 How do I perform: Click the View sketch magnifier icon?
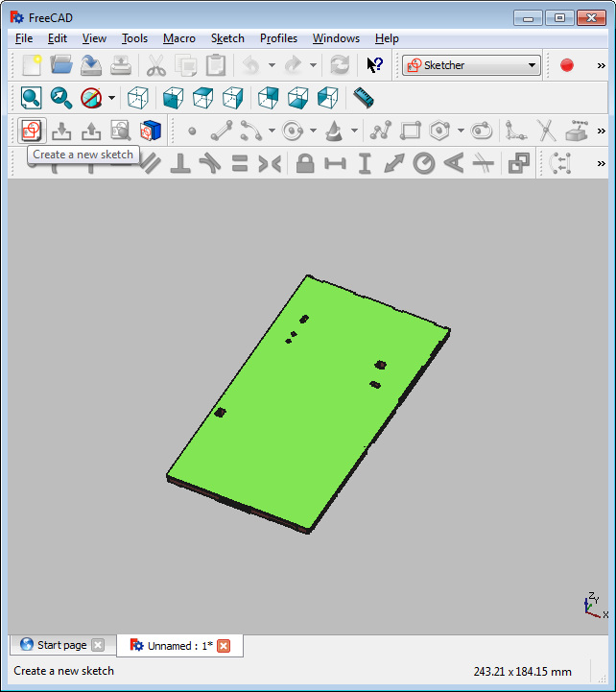click(x=121, y=131)
